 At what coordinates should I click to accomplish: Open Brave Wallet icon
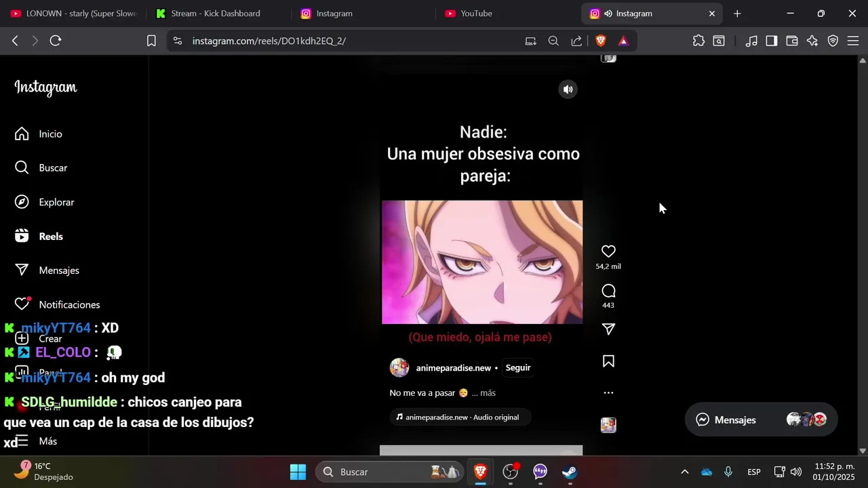click(x=791, y=41)
